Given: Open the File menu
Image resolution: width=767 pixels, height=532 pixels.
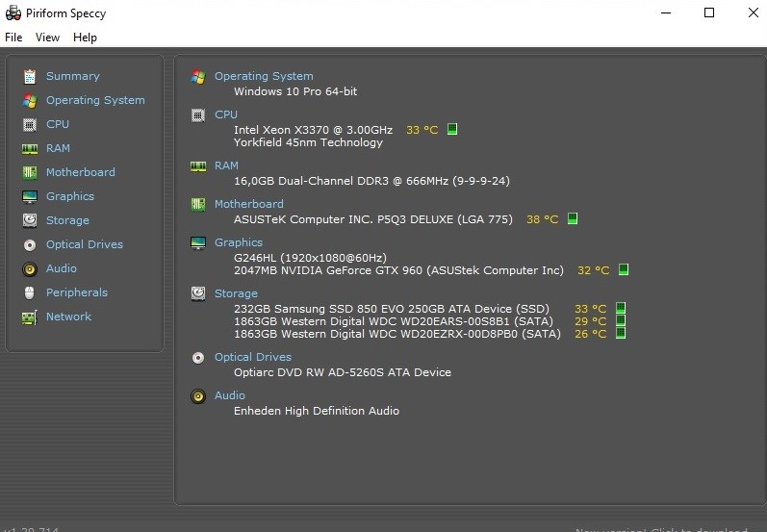Looking at the screenshot, I should pyautogui.click(x=13, y=38).
